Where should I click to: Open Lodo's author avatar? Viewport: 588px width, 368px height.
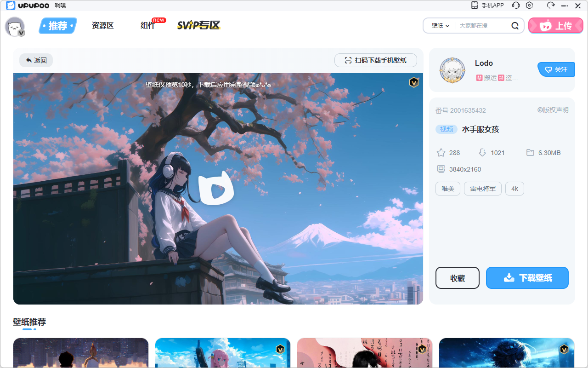tap(452, 70)
